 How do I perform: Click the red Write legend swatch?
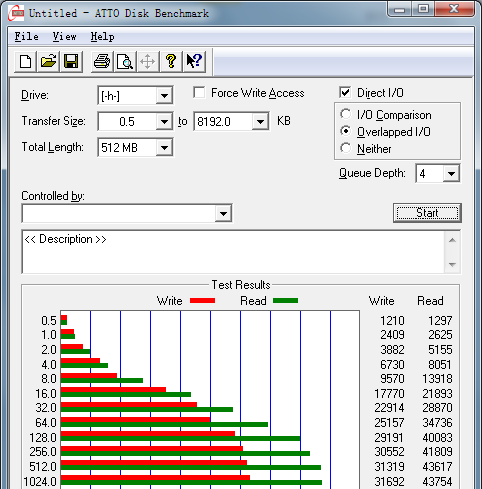[x=202, y=301]
